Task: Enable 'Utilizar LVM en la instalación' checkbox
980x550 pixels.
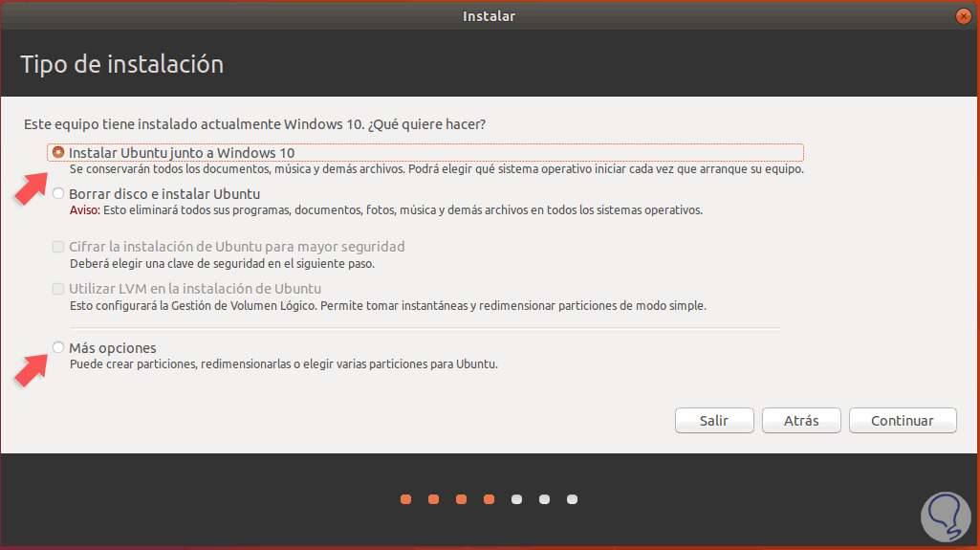Action: [x=58, y=289]
